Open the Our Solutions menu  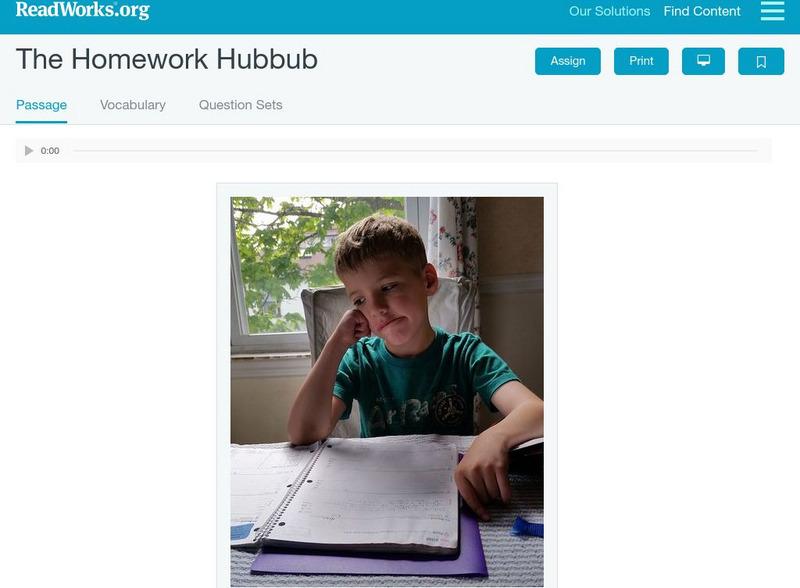click(609, 11)
